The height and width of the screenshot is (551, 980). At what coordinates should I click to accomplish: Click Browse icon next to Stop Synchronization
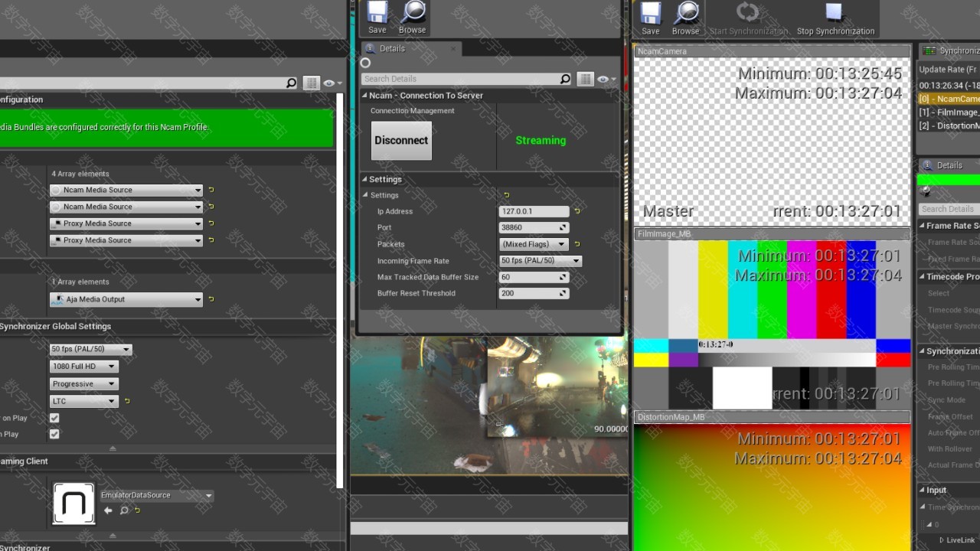coord(685,14)
